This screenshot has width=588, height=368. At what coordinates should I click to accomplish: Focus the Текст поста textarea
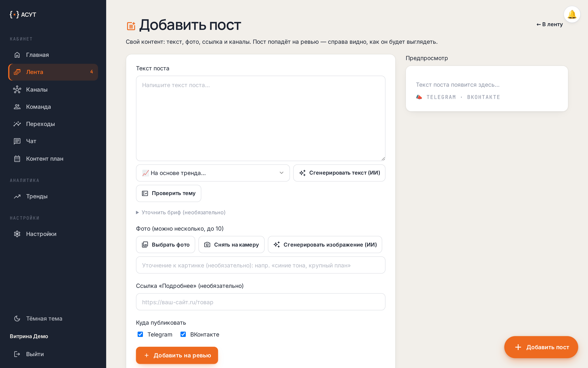pos(261,118)
